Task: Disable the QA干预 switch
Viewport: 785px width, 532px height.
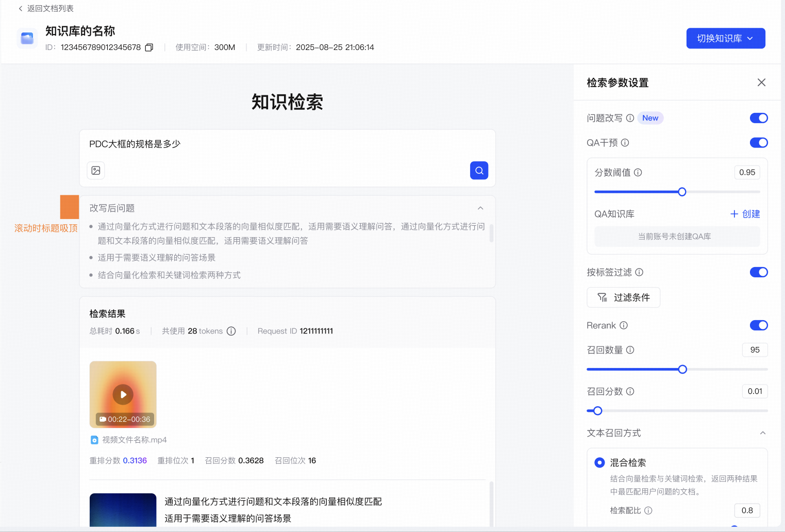Action: pyautogui.click(x=758, y=143)
